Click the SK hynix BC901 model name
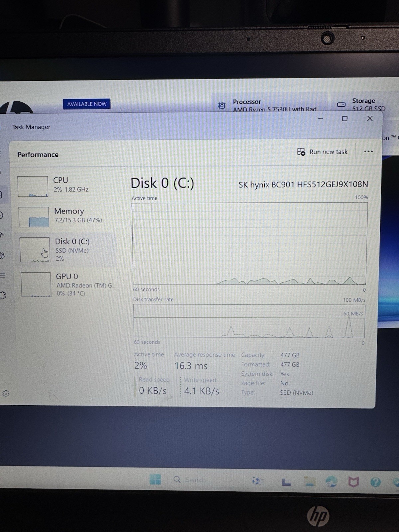Viewport: 399px width, 532px height. pyautogui.click(x=303, y=184)
